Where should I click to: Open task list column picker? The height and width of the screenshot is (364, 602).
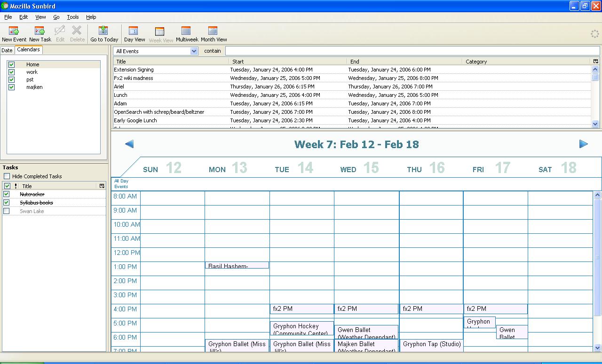[102, 186]
